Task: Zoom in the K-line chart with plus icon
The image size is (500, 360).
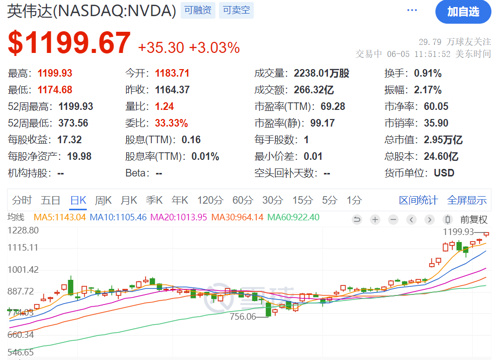Action: pyautogui.click(x=375, y=220)
